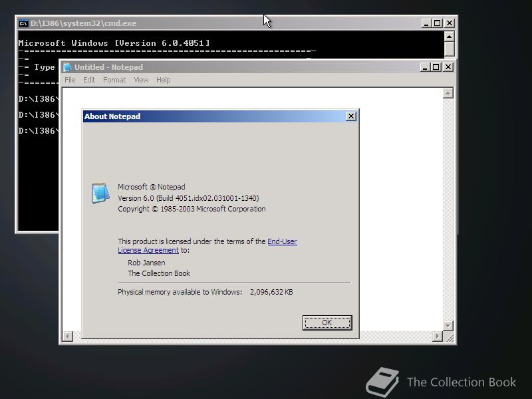Click the 'Untitled - Notepad' title text

(x=108, y=67)
